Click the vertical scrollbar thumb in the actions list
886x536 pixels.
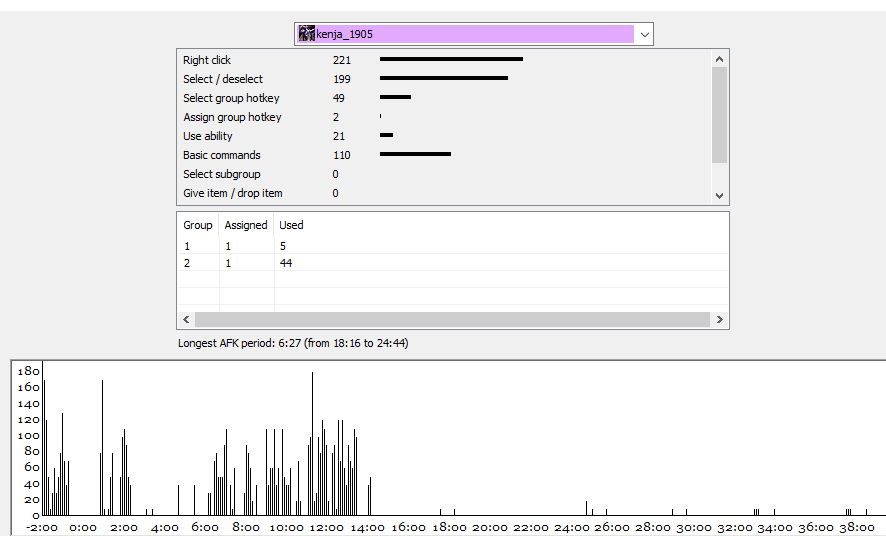click(719, 115)
